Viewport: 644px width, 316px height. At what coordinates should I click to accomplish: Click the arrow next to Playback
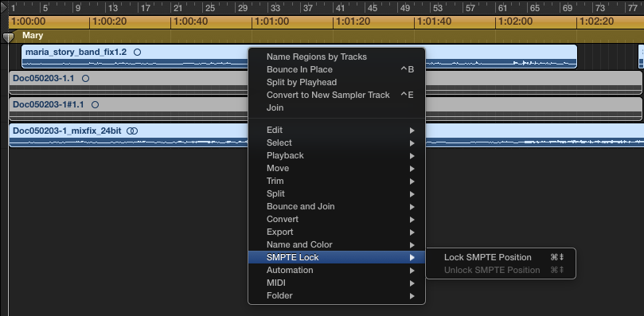tap(412, 156)
